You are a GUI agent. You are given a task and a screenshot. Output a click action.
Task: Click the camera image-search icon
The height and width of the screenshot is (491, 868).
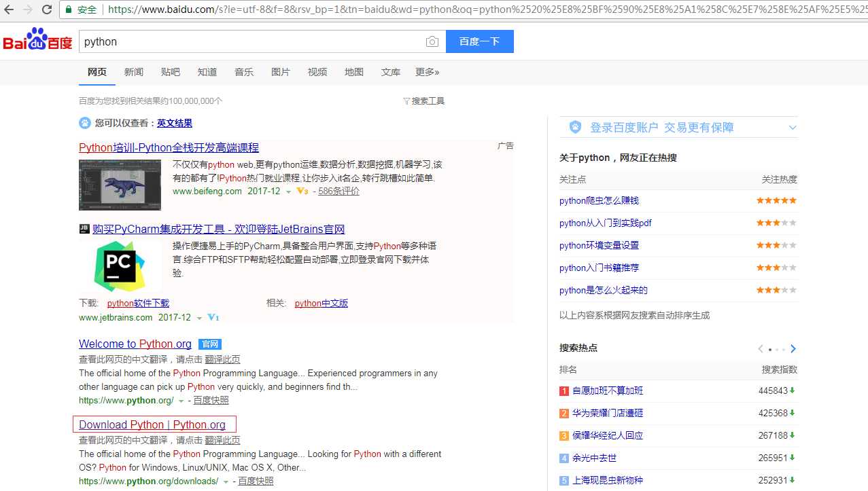(432, 41)
